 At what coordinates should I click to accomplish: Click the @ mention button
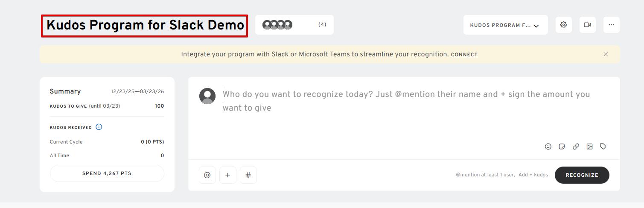[x=207, y=175]
